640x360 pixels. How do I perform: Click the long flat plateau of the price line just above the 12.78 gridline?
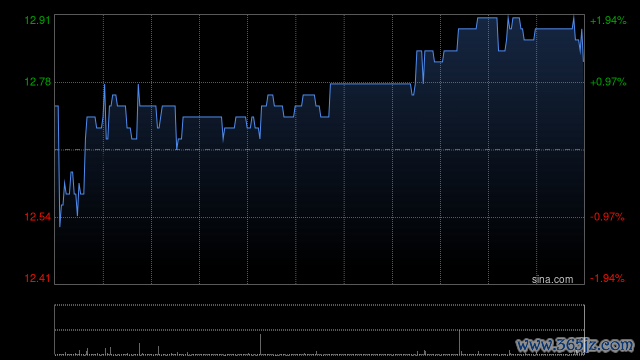point(371,84)
